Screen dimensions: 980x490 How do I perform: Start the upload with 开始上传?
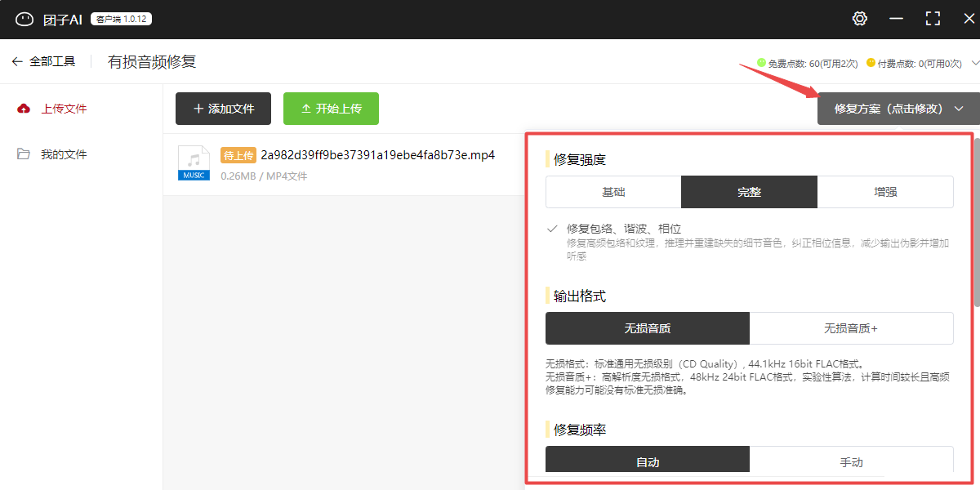click(331, 109)
